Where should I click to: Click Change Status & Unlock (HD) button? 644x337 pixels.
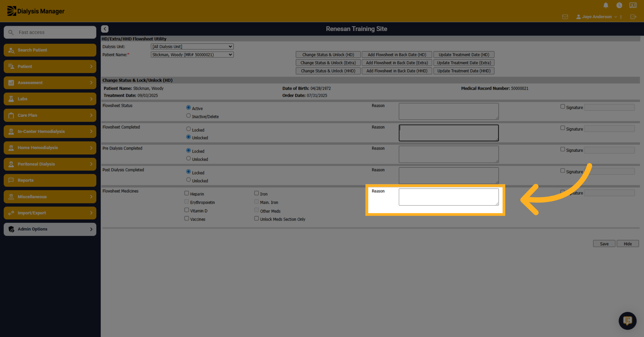tap(328, 55)
